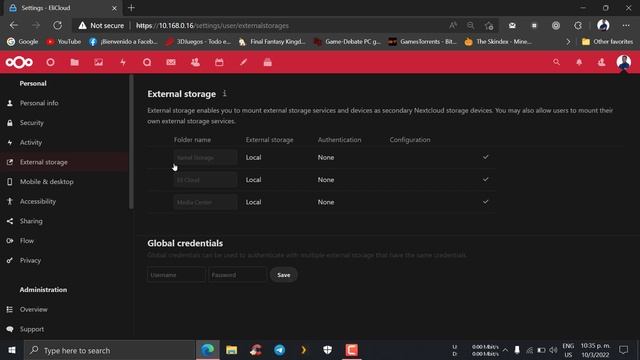Open Activity settings in sidebar
Screen dimensions: 640x360
point(31,142)
